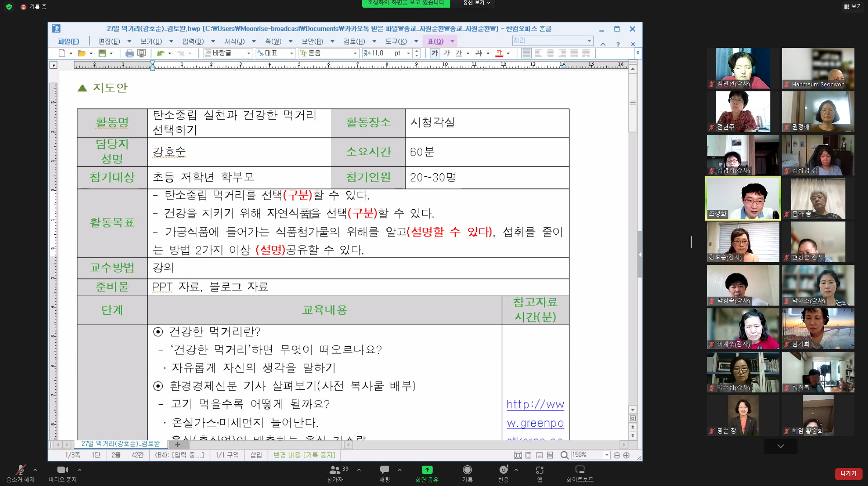Print the document
The image size is (868, 486).
(x=130, y=53)
